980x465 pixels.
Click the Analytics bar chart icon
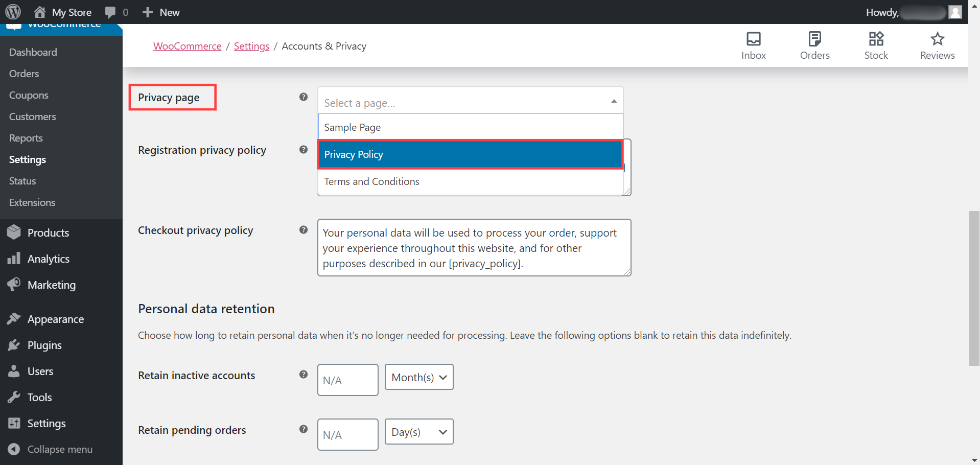[x=14, y=259]
